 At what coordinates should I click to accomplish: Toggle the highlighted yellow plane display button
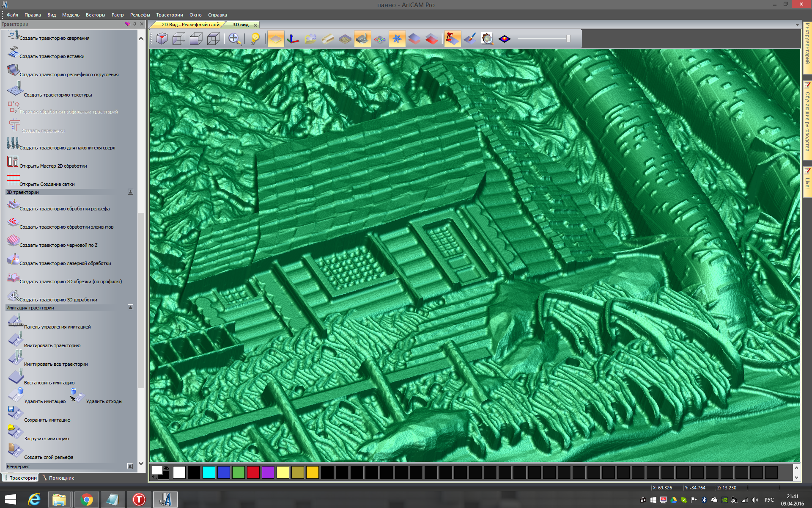275,39
